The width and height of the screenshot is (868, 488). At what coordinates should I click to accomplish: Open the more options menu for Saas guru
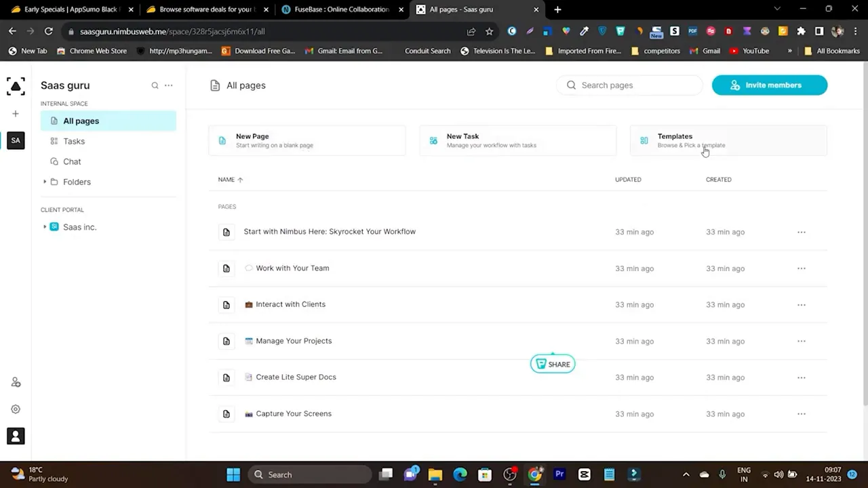[168, 85]
